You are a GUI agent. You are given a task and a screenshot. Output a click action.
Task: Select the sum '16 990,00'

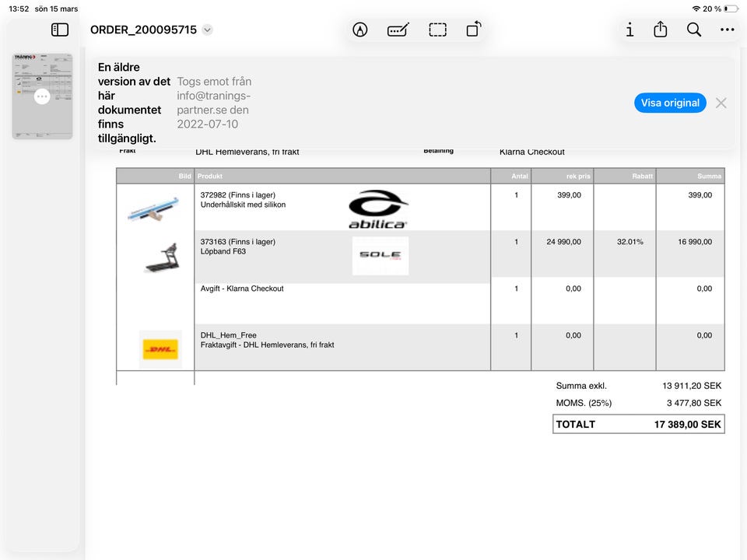(x=695, y=242)
